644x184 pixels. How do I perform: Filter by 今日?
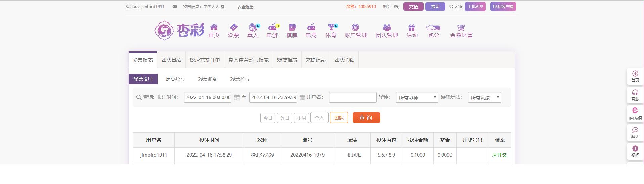click(268, 118)
